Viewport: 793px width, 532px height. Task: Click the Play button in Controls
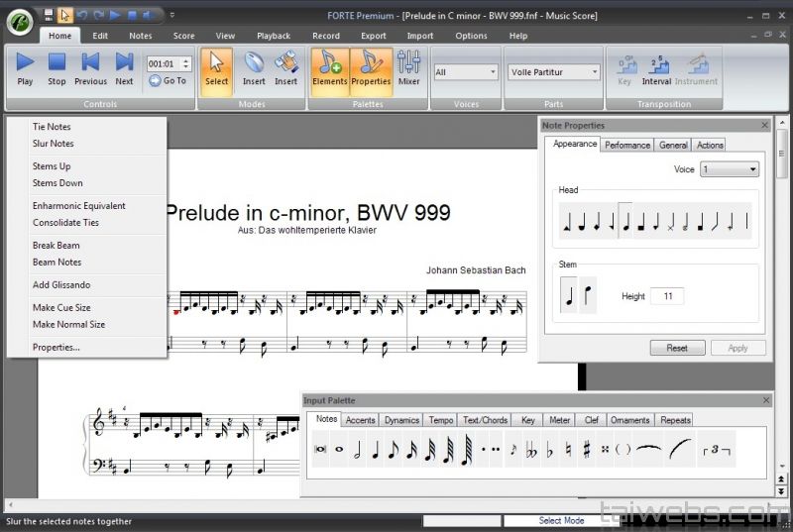pyautogui.click(x=25, y=68)
